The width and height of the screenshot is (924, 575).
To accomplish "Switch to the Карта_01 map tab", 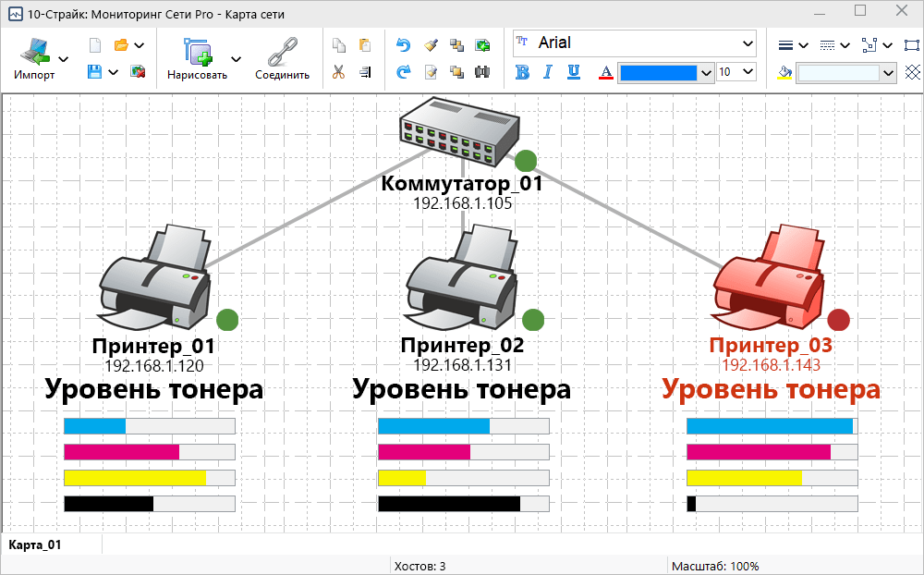I will (35, 544).
